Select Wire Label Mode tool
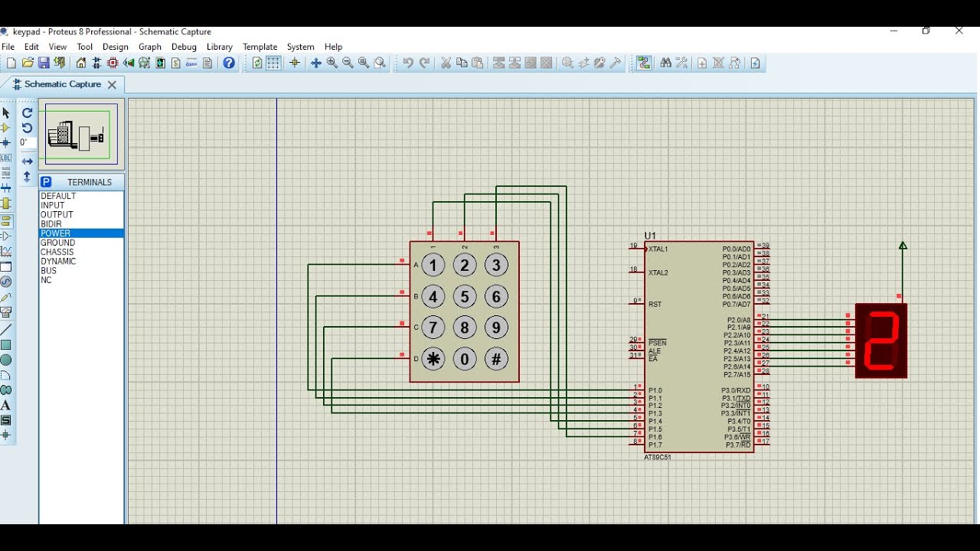This screenshot has width=980, height=551. click(6, 158)
